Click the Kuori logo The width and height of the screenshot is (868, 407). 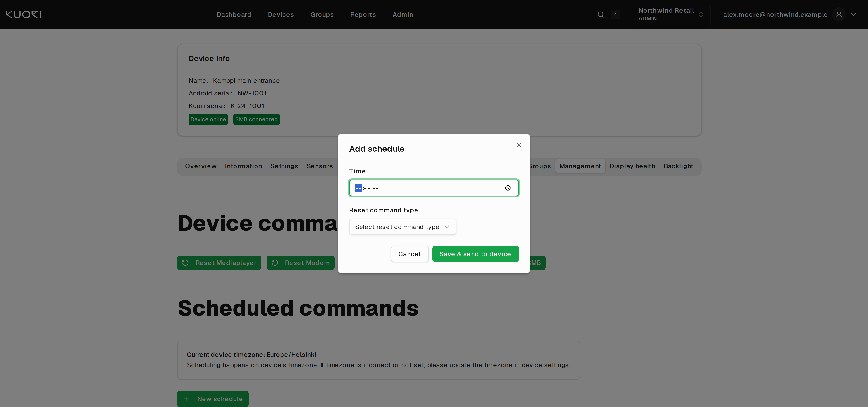pyautogui.click(x=24, y=14)
